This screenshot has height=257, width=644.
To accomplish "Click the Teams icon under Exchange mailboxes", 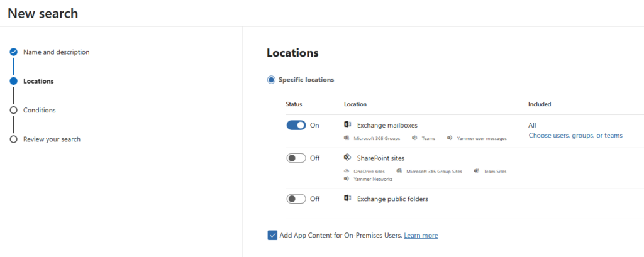I will [x=415, y=138].
